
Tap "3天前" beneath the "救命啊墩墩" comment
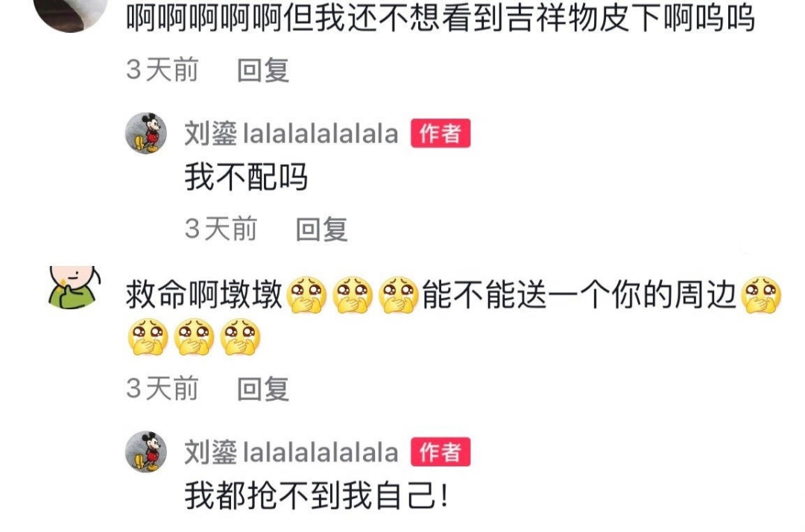tap(162, 388)
